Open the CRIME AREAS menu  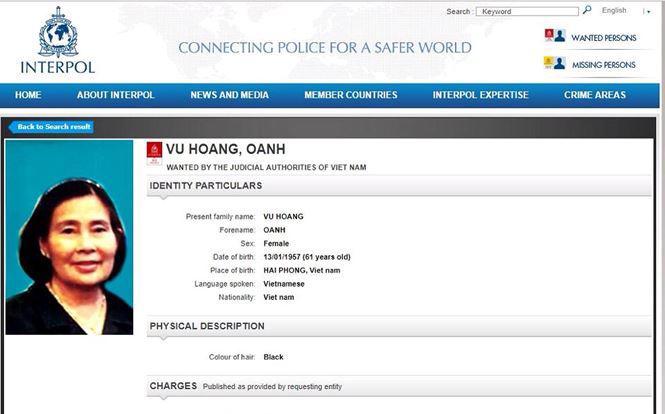click(594, 95)
